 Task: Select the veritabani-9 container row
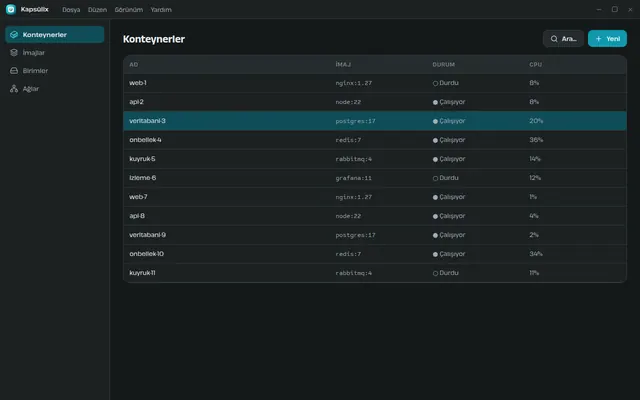click(x=375, y=235)
